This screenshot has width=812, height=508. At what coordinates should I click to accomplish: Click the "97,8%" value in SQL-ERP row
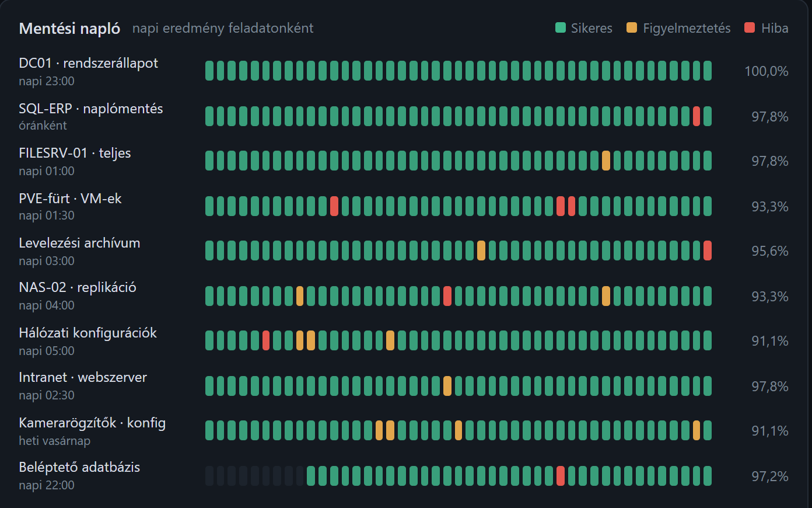770,117
